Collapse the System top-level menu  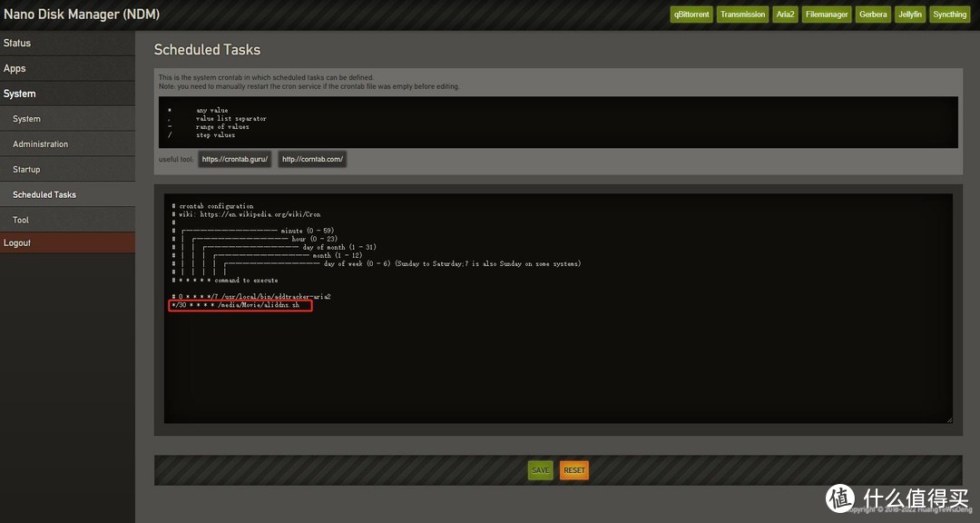(67, 94)
